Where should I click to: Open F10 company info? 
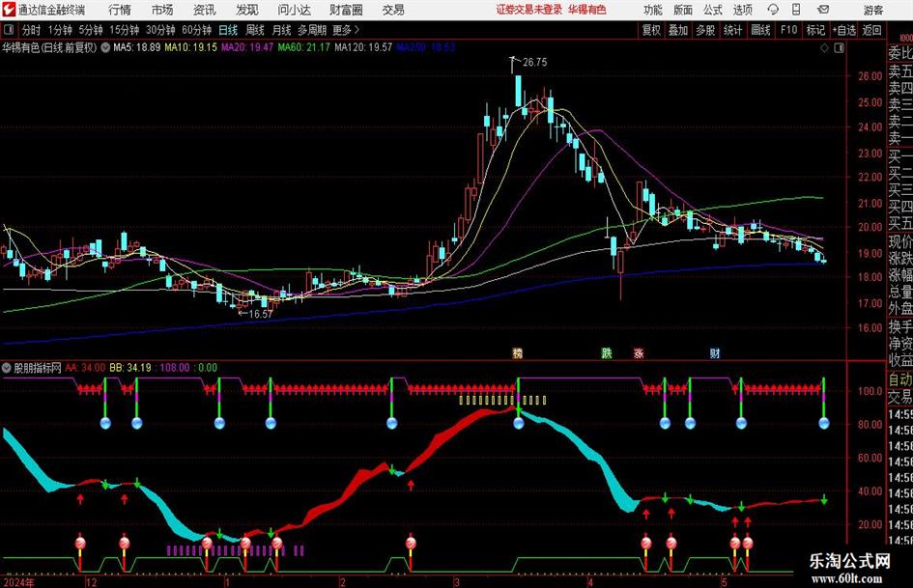point(789,30)
